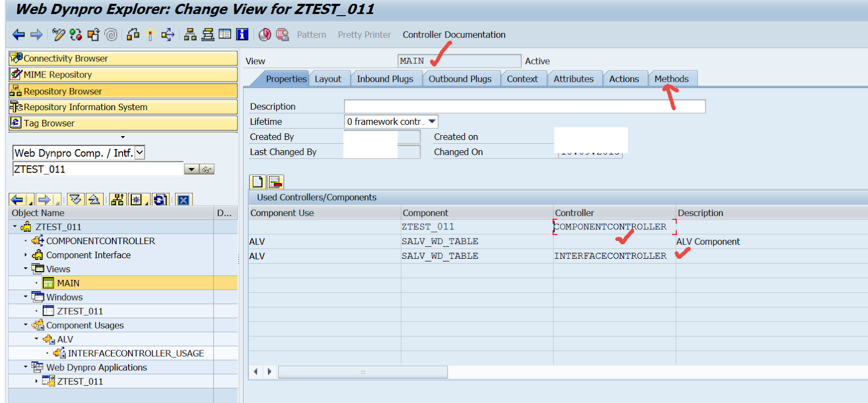Click the Test/Execute icon with blue arrows

click(168, 35)
